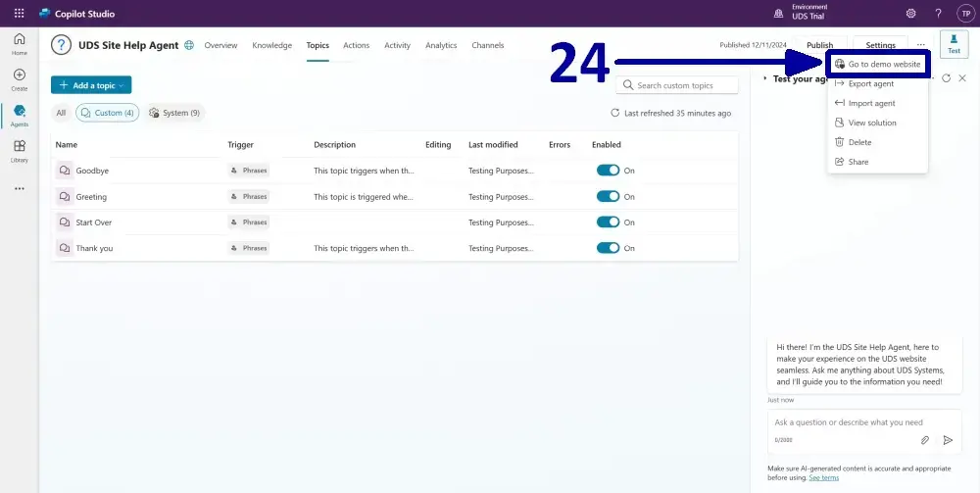980x493 pixels.
Task: Select Go to demo website menu item
Action: pos(877,65)
